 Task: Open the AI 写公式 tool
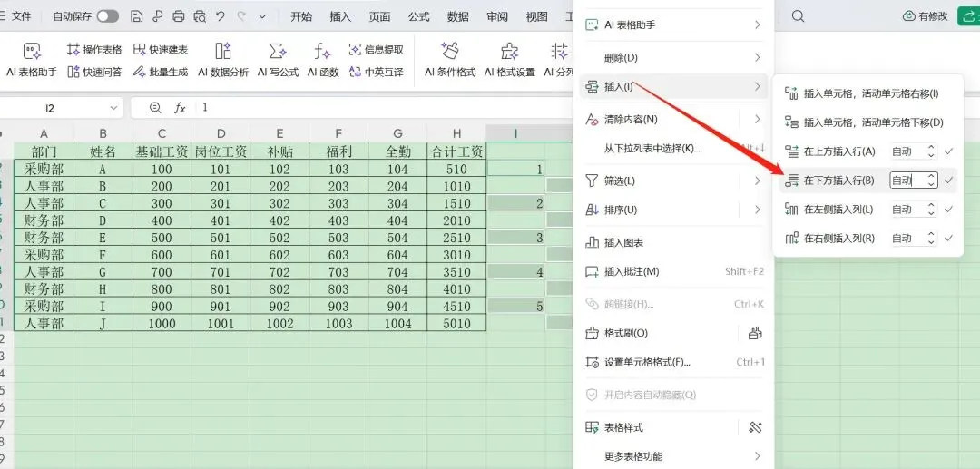point(279,61)
